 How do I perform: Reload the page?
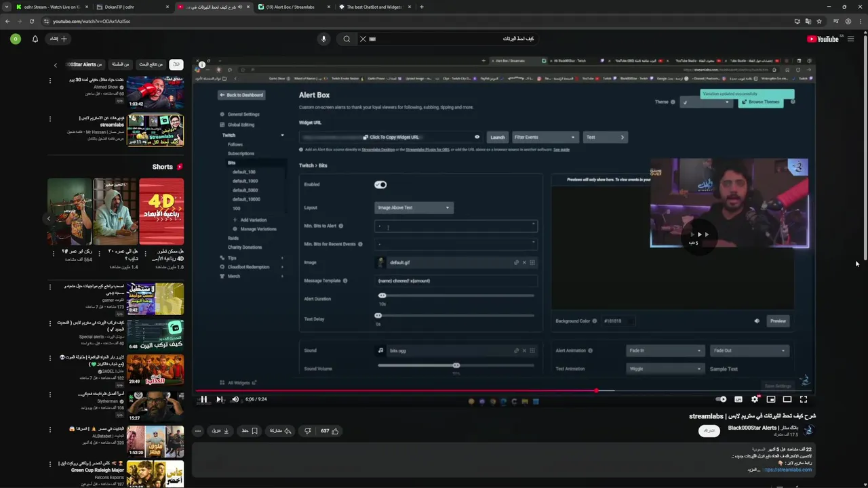pyautogui.click(x=32, y=21)
